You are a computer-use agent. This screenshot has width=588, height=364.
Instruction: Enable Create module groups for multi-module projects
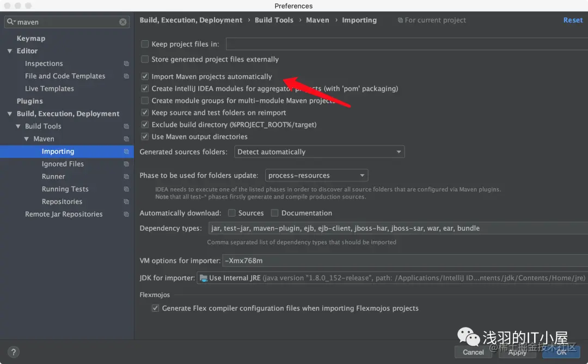[145, 101]
